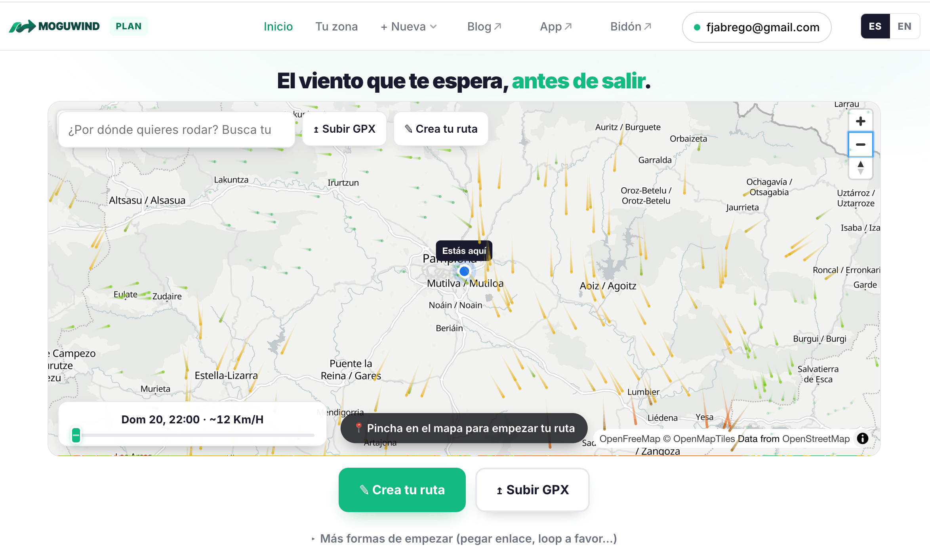
Task: Switch language to ES
Action: (x=875, y=26)
